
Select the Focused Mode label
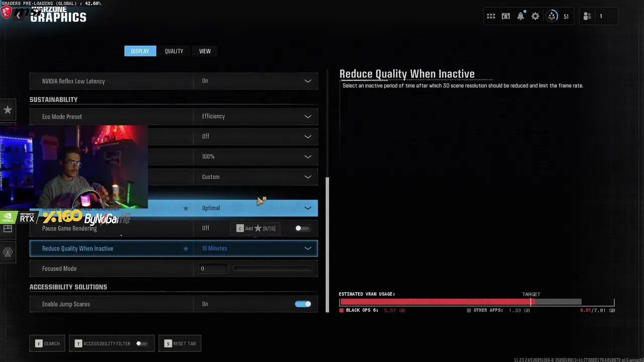pos(59,268)
